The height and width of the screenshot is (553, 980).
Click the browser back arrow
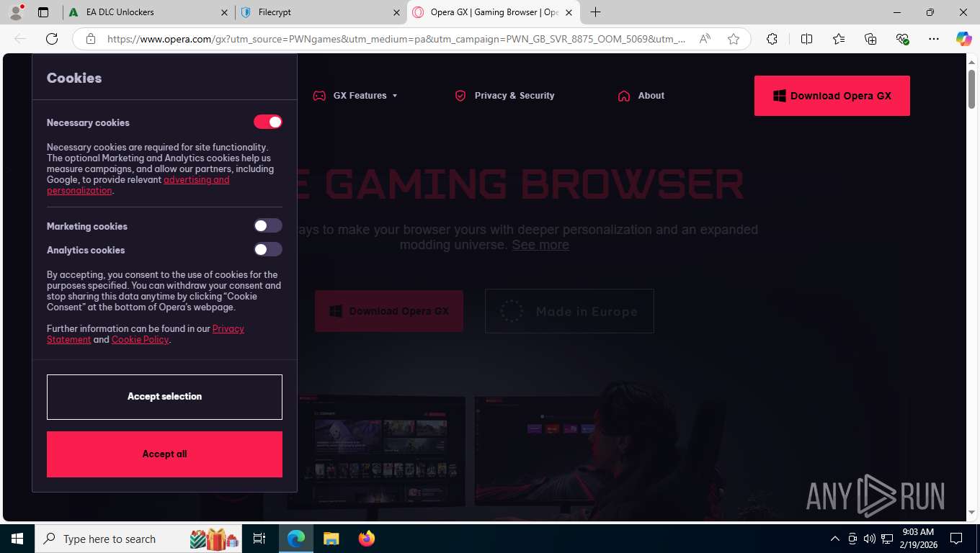[x=20, y=39]
